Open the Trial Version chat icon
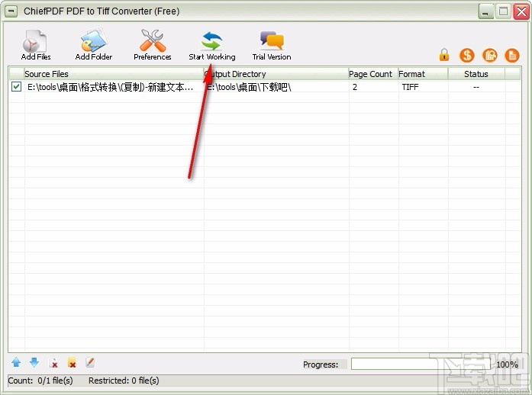The width and height of the screenshot is (532, 395). coord(272,46)
